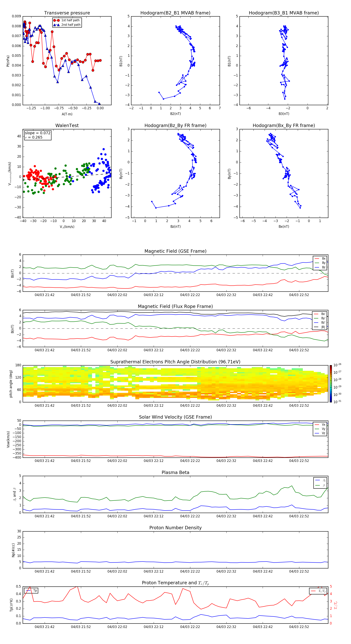Select the blue βp entry in Plasma Beta legend

[321, 480]
